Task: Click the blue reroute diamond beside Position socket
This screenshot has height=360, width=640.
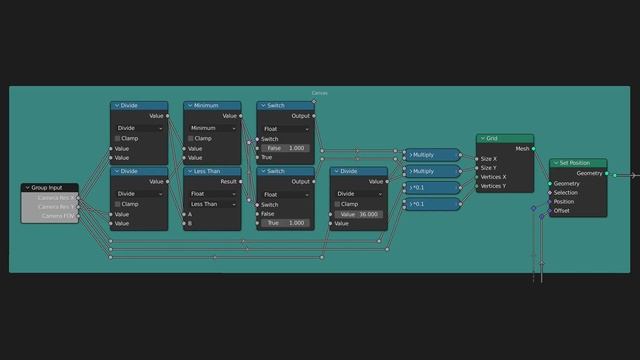Action: point(533,209)
